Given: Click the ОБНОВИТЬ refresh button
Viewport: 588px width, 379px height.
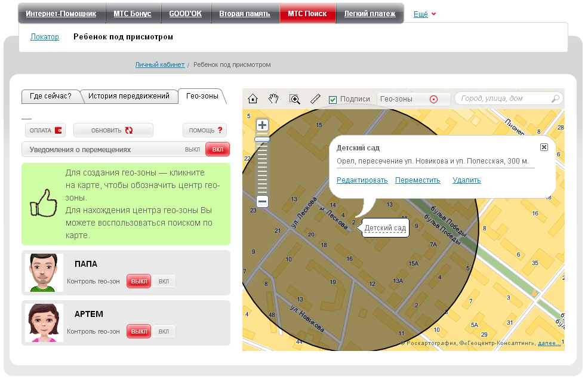Looking at the screenshot, I should coord(113,130).
